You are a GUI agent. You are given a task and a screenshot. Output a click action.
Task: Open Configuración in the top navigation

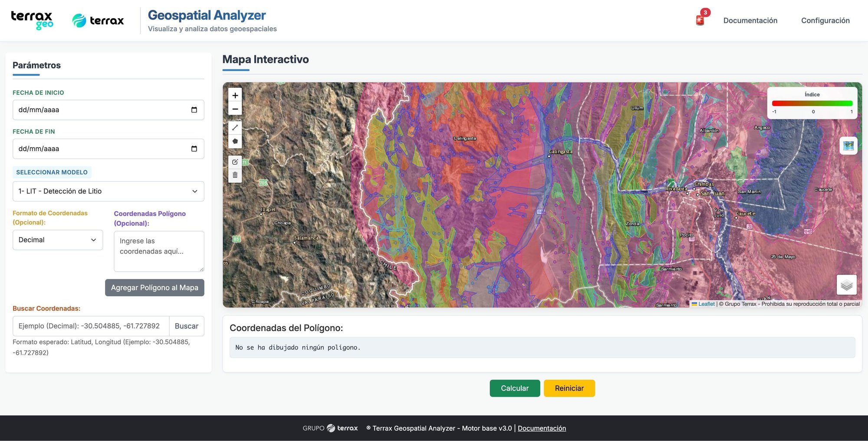click(x=825, y=20)
